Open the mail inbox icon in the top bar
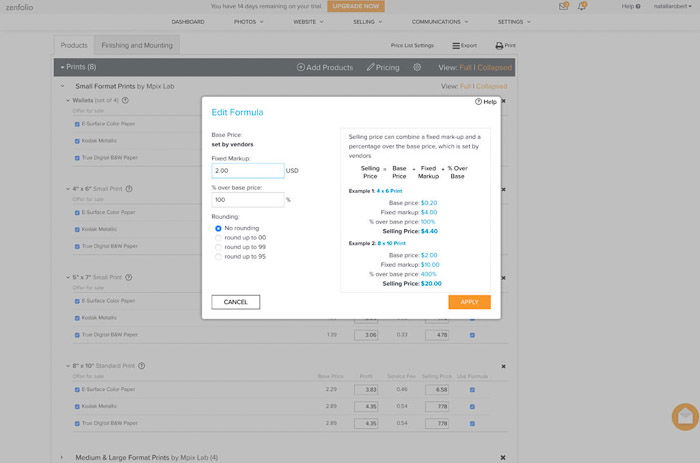Screen dimensions: 700x463 563,6
